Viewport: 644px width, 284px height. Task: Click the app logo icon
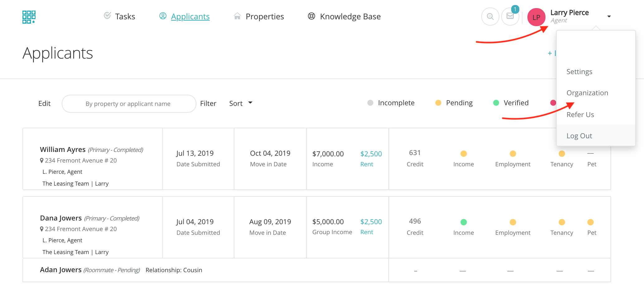[29, 17]
